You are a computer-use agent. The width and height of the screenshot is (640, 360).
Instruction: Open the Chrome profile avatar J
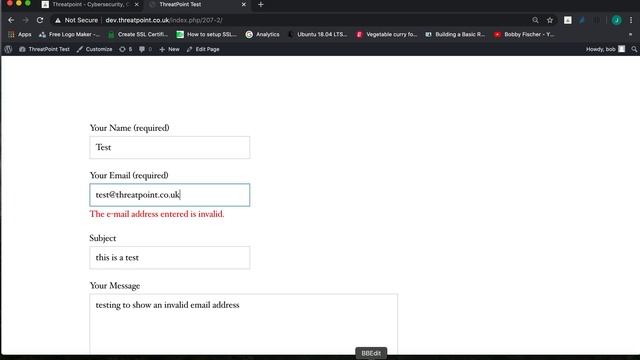(616, 20)
